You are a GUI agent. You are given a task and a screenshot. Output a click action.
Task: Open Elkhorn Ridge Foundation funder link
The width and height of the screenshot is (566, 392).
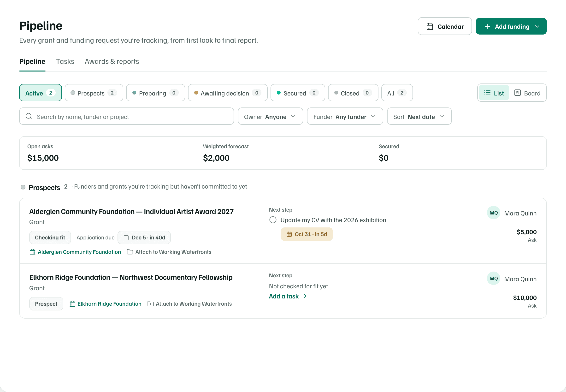tap(109, 304)
